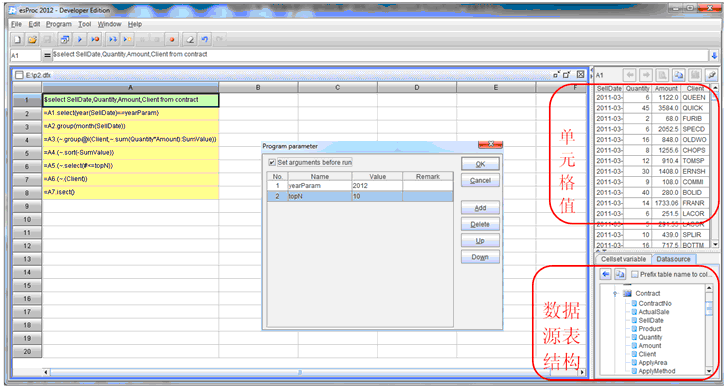
Task: Click row header 10 in the grid
Action: 27,219
